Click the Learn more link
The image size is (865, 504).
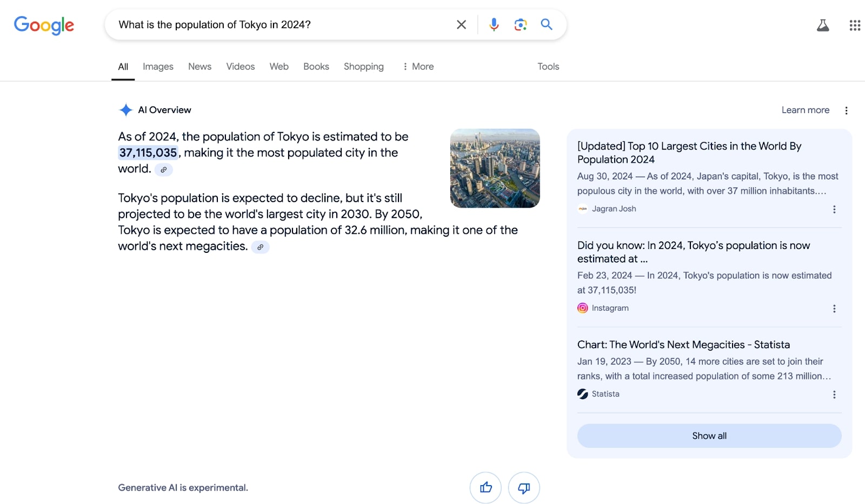pyautogui.click(x=805, y=110)
